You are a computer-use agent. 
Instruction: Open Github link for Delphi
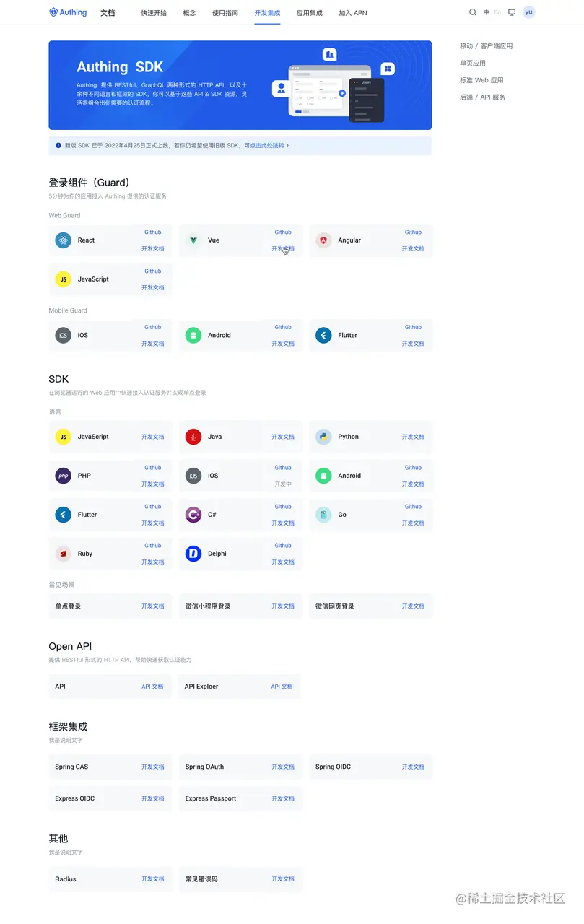[283, 546]
